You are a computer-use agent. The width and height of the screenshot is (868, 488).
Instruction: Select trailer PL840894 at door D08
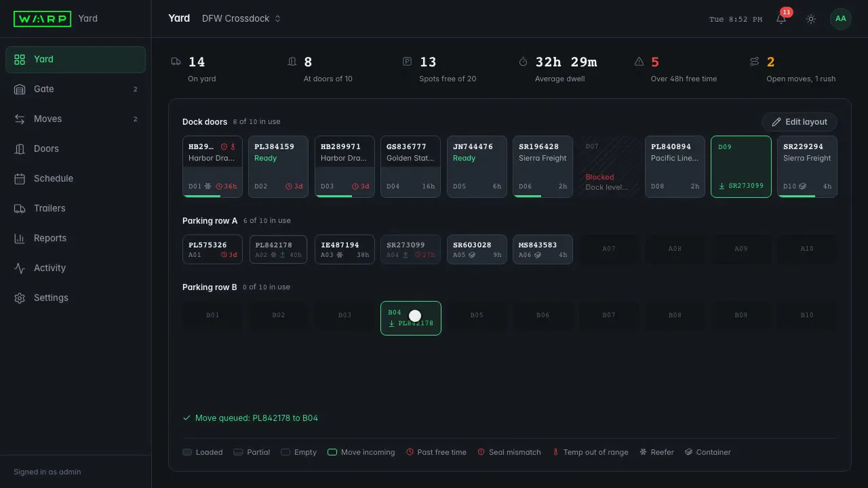(x=675, y=167)
